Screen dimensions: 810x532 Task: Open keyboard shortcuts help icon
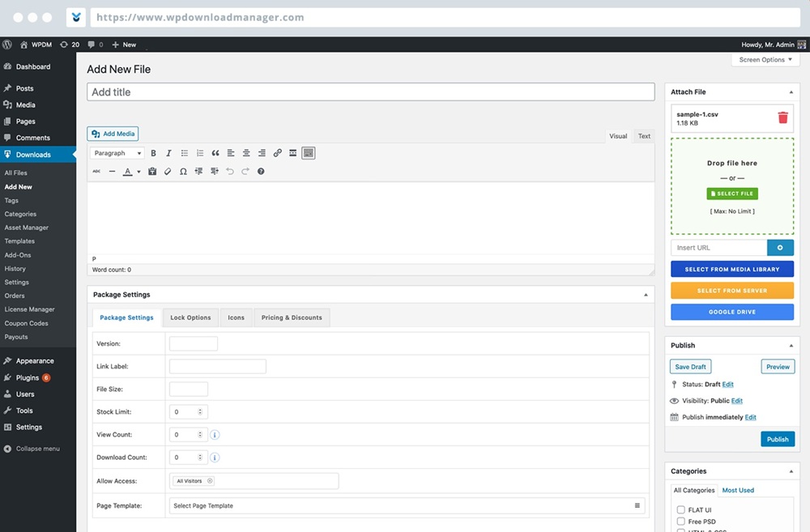261,172
